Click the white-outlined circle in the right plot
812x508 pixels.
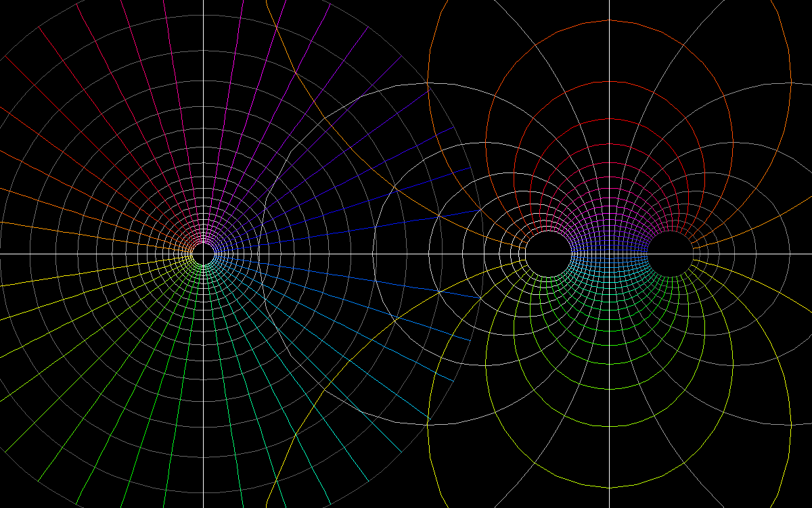(549, 254)
